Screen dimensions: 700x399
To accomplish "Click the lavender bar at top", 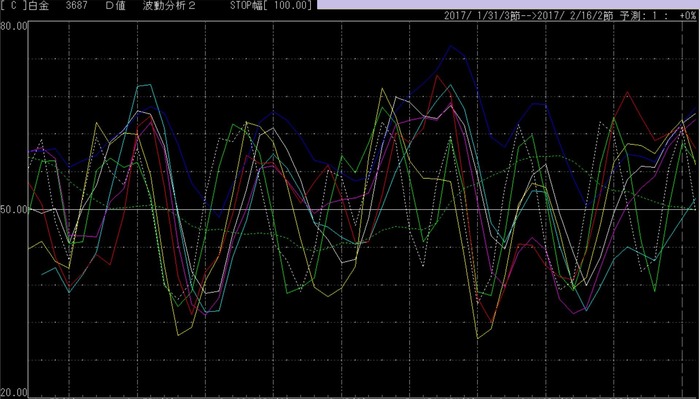I will pyautogui.click(x=508, y=4).
